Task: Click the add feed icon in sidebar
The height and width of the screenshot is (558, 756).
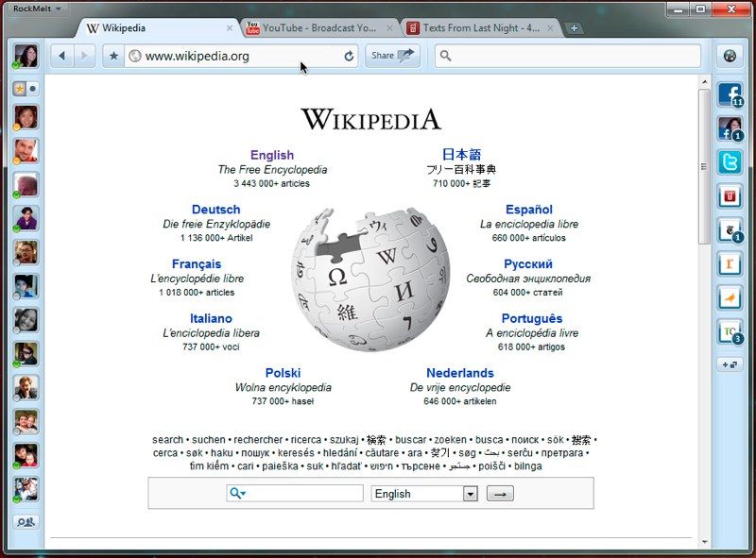Action: (730, 364)
